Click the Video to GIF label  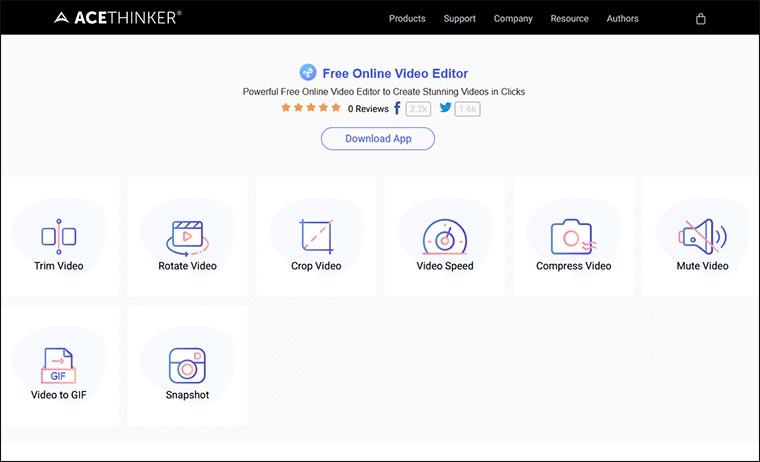click(x=59, y=395)
